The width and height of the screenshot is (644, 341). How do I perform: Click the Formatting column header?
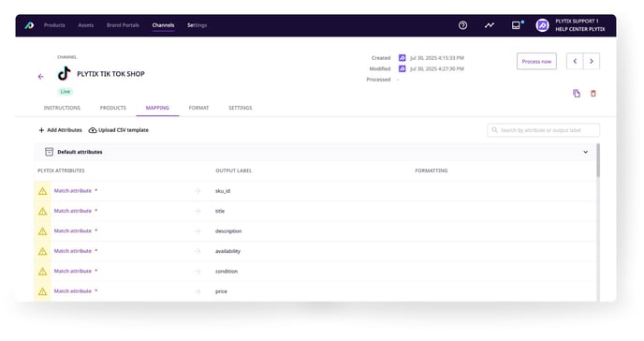click(x=432, y=170)
